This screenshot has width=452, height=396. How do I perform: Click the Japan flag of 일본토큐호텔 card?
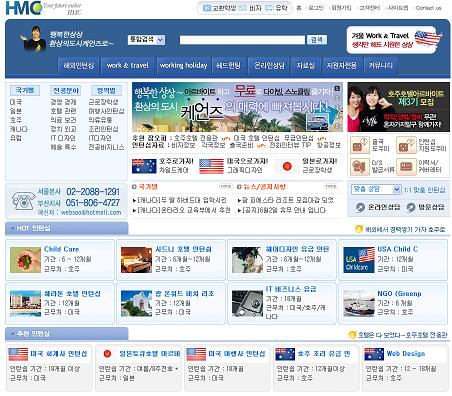[107, 354]
